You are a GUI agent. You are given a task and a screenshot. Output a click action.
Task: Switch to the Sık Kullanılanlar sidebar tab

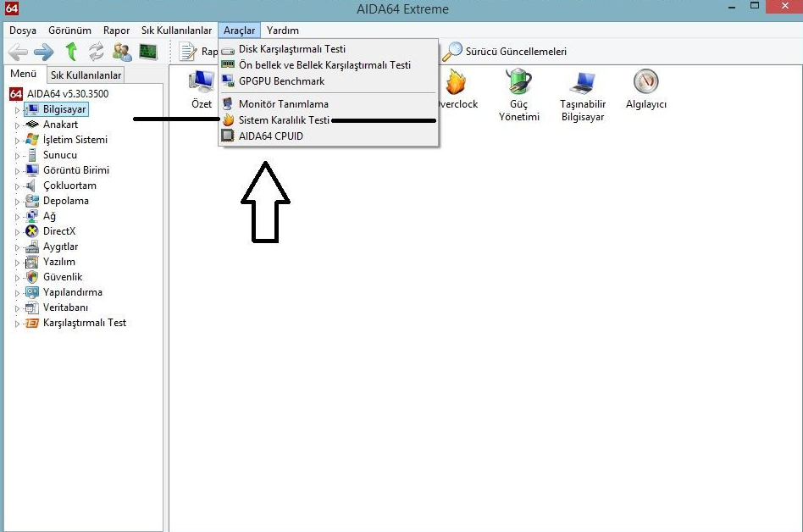(x=86, y=75)
